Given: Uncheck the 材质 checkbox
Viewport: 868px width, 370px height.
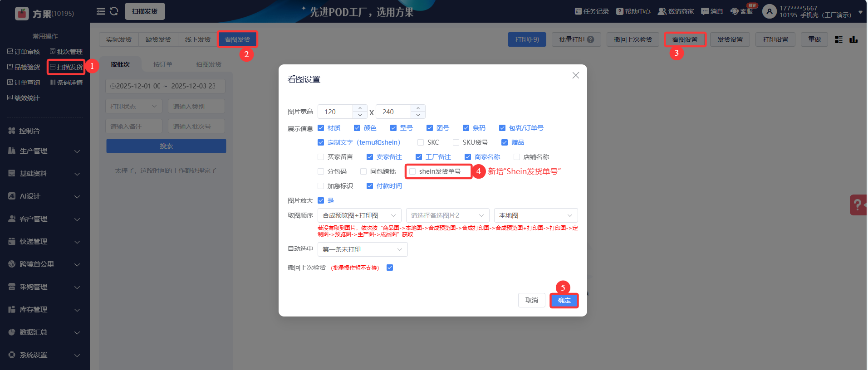Looking at the screenshot, I should point(321,128).
